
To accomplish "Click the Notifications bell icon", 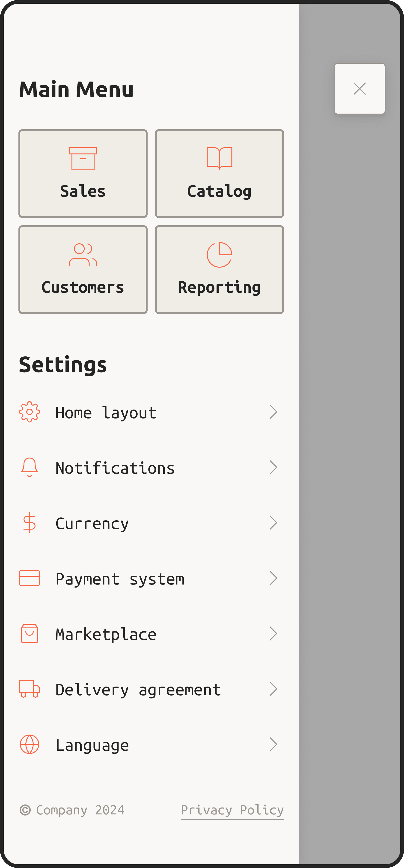I will [x=30, y=467].
